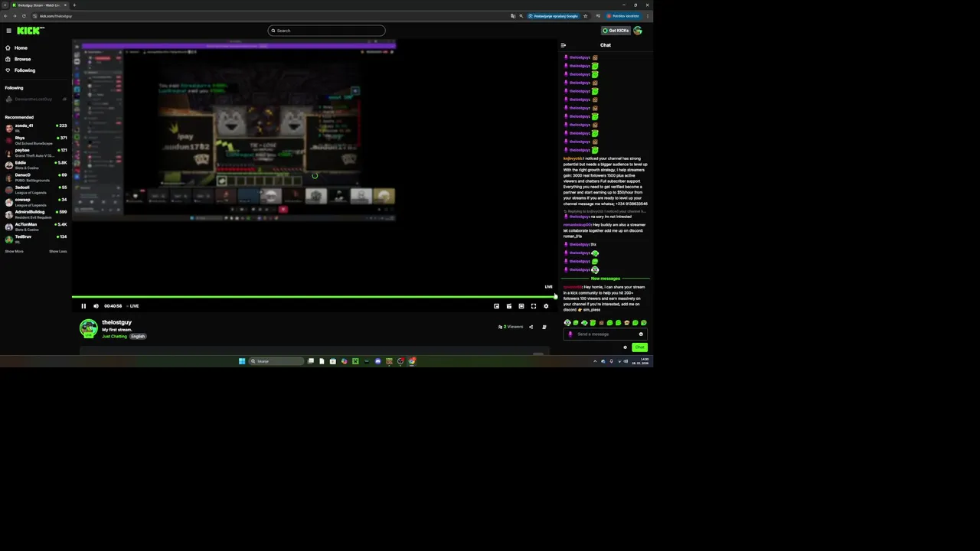Open recommended channel paybae
Screen dimensions: 980x551
(36, 152)
